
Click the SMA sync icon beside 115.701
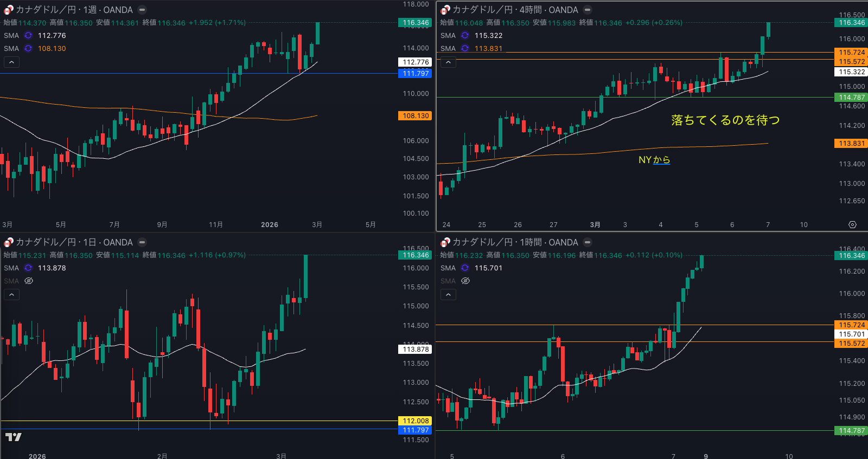(x=465, y=268)
